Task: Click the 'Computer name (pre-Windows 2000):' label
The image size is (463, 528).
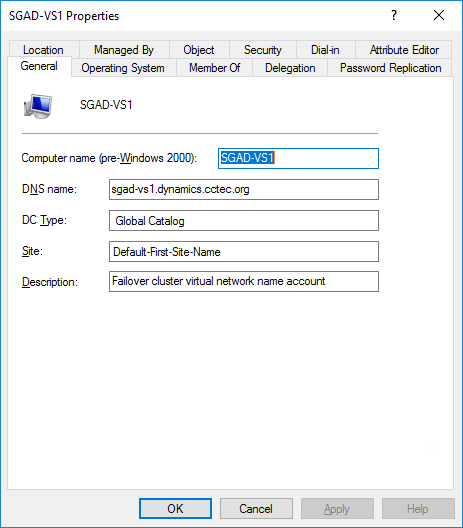Action: (x=109, y=158)
